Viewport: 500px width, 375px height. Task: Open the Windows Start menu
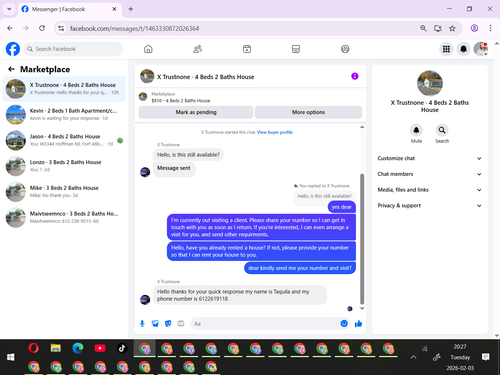11,357
